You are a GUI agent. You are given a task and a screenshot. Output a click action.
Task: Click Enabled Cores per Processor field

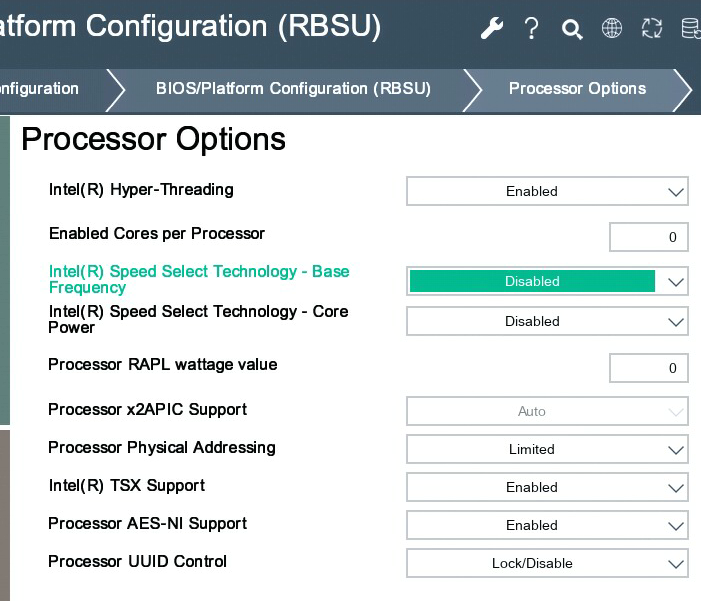tap(648, 237)
